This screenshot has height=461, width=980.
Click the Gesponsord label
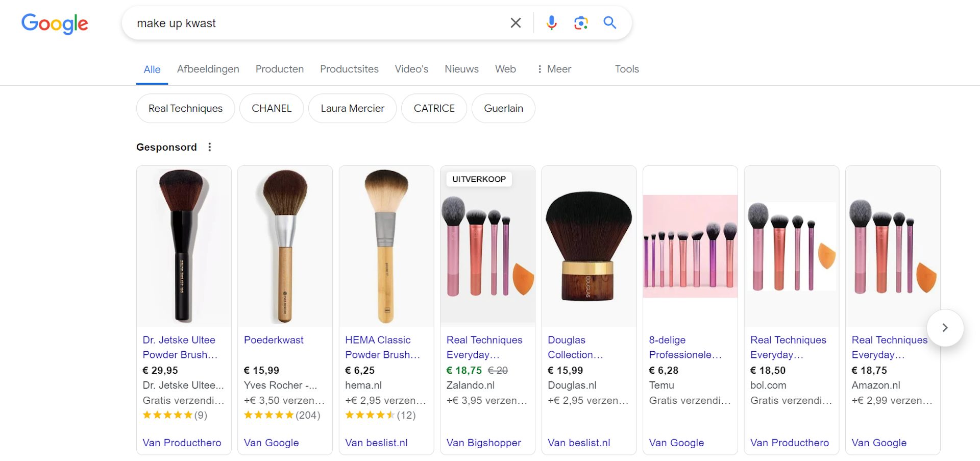(166, 147)
